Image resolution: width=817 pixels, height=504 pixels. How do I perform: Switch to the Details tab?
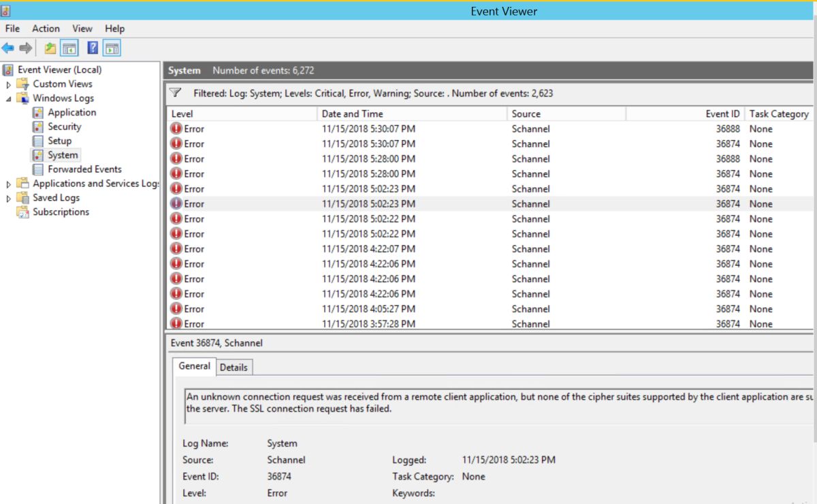pos(234,367)
